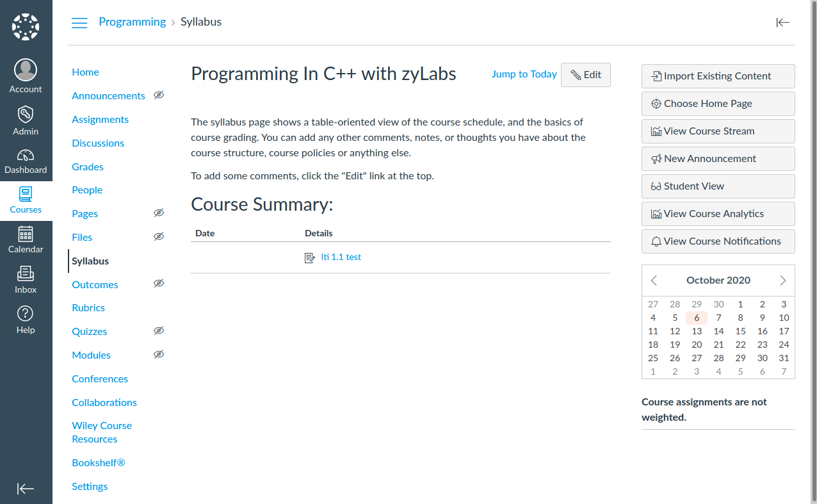Open the Inbox icon

tap(26, 273)
